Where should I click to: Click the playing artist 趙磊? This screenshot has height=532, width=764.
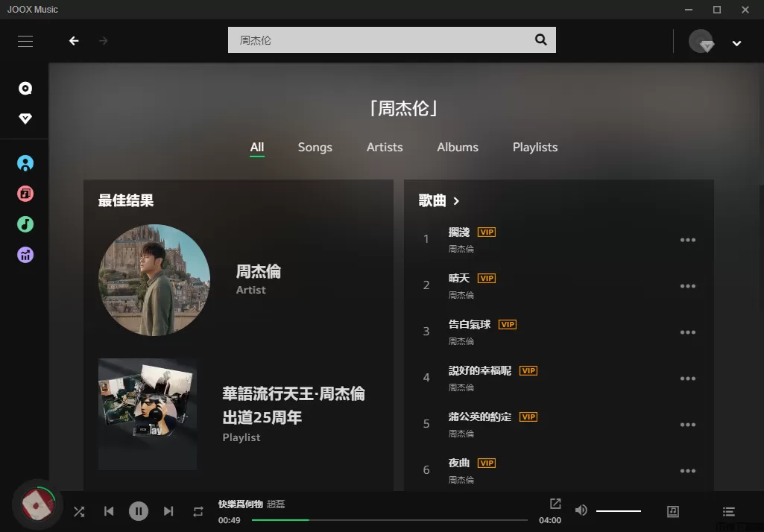coord(276,504)
